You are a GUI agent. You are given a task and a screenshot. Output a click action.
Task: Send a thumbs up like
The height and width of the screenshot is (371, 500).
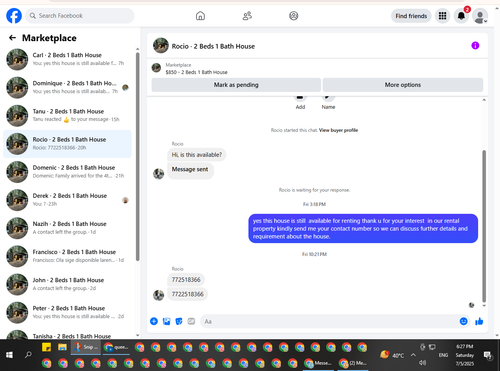pos(479,321)
